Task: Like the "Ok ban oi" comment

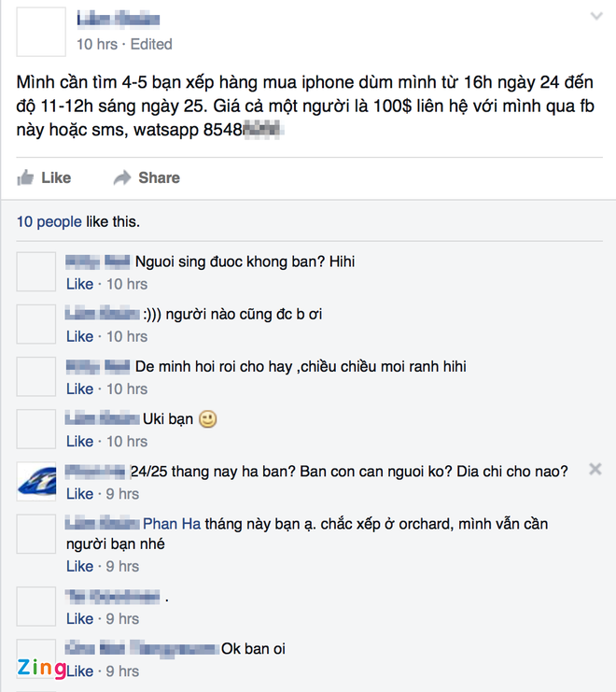Action: click(x=79, y=671)
